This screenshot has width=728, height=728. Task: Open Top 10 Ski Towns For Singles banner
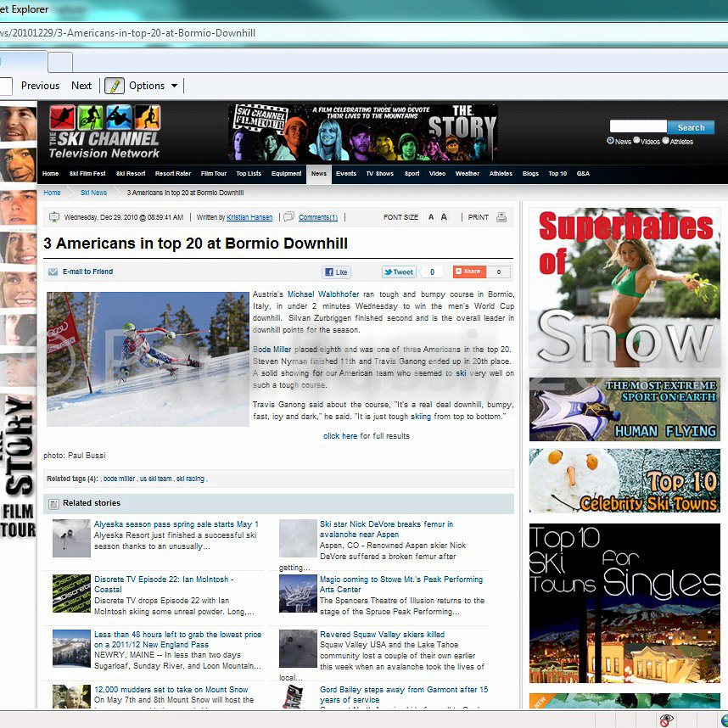[624, 603]
